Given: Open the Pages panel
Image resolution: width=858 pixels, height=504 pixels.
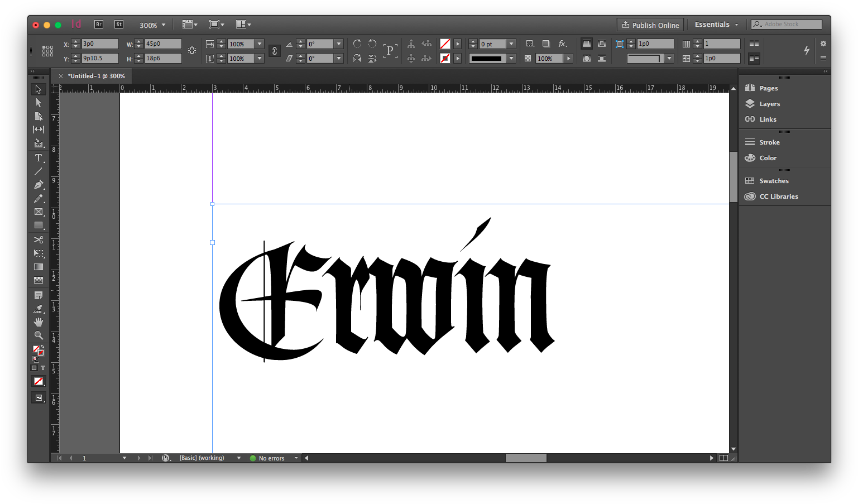Looking at the screenshot, I should pos(768,88).
